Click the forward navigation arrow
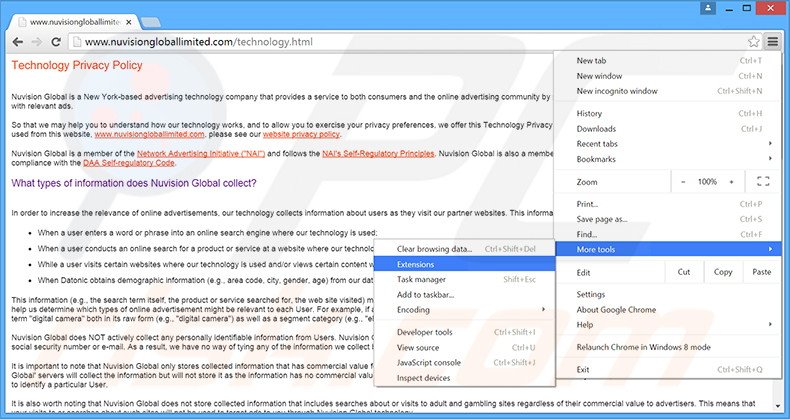This screenshot has height=419, width=790. pyautogui.click(x=38, y=42)
